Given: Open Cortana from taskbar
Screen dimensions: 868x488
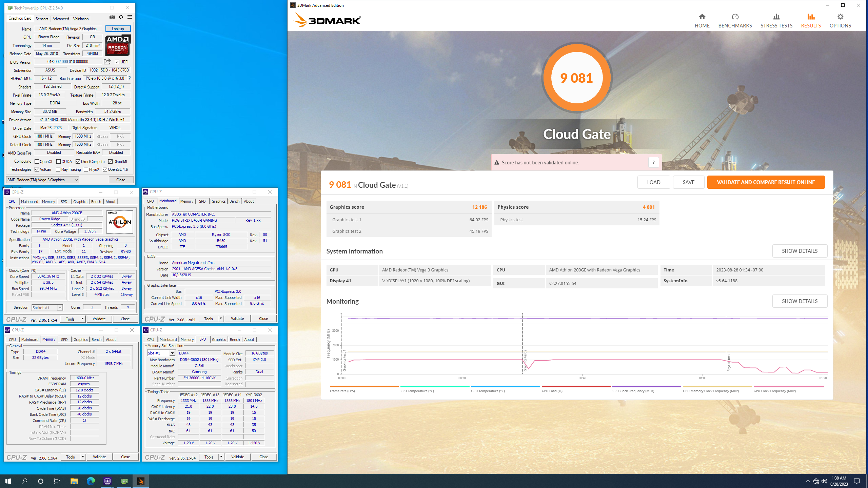Looking at the screenshot, I should (41, 481).
